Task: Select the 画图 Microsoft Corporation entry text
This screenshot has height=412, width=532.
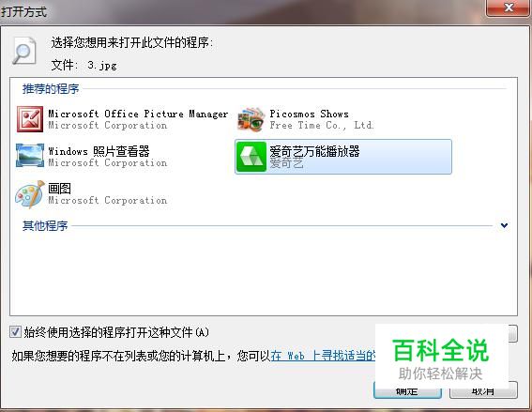Action: (x=108, y=194)
